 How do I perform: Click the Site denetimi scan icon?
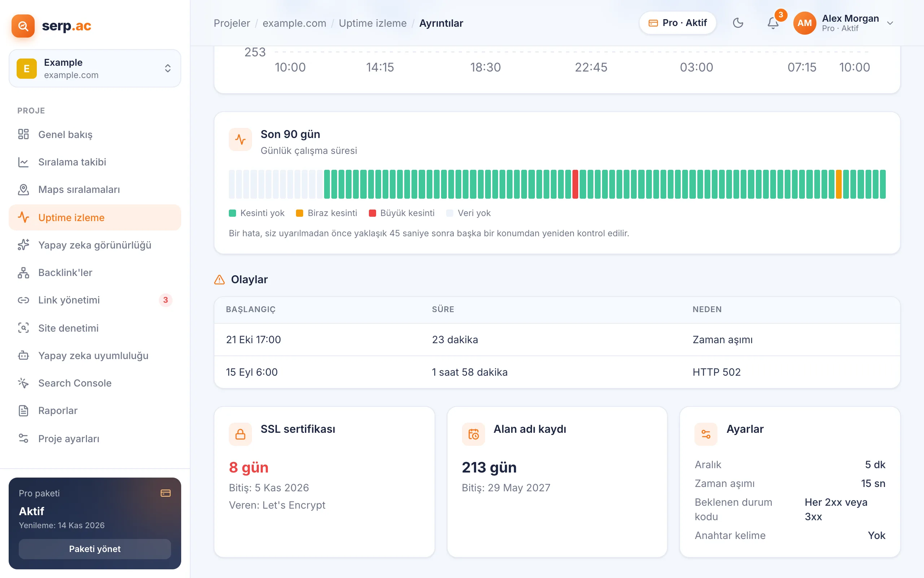tap(23, 328)
